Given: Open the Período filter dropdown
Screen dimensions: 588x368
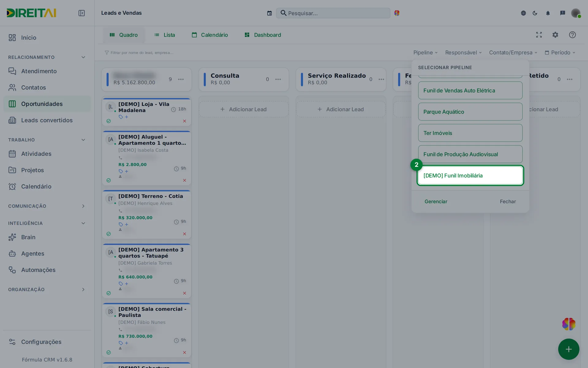Looking at the screenshot, I should 560,53.
